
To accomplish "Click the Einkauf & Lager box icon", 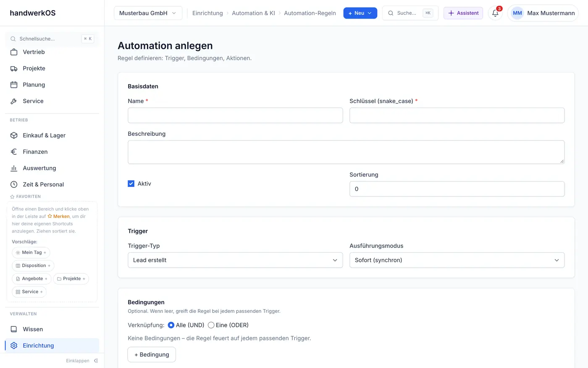I will [14, 135].
